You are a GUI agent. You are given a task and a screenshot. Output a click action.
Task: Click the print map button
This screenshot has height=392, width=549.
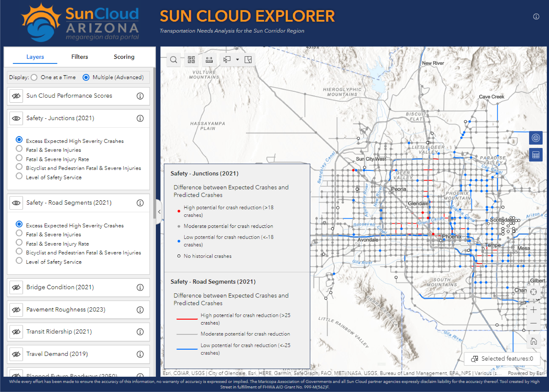pyautogui.click(x=536, y=138)
